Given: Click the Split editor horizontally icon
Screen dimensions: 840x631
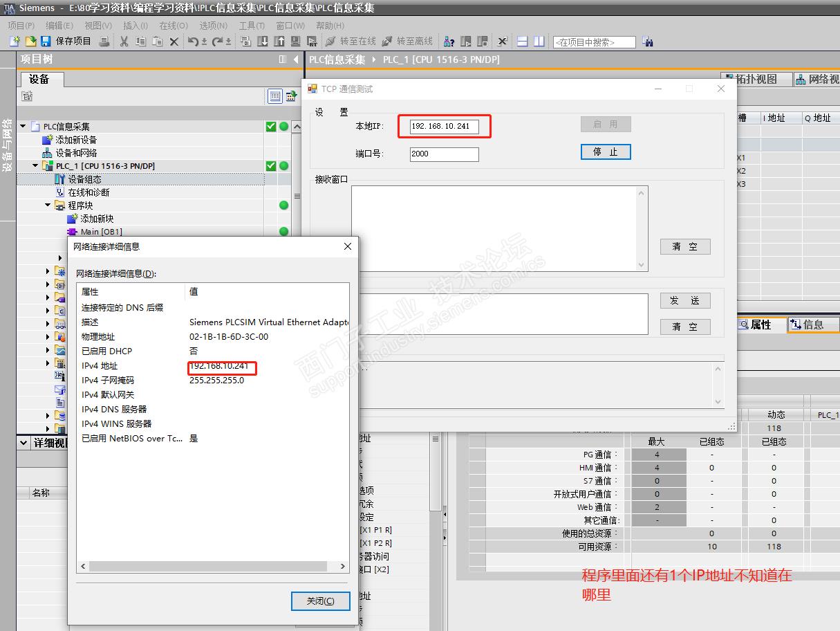Looking at the screenshot, I should pos(523,42).
